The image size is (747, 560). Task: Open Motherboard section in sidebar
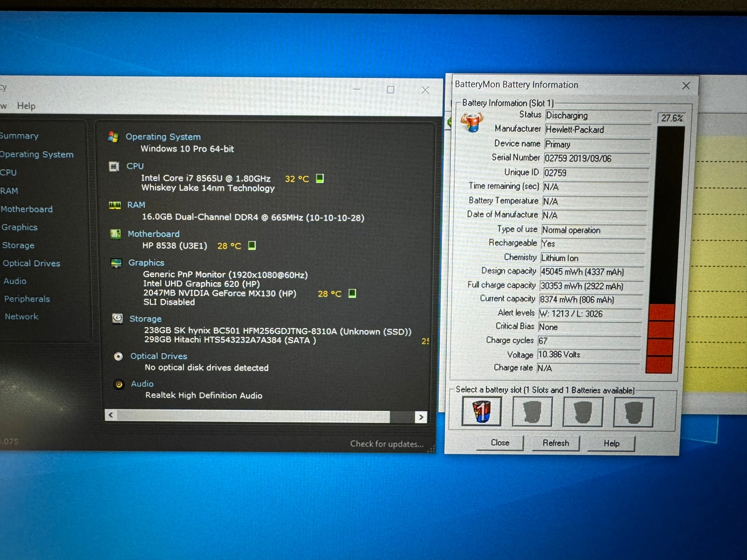tap(27, 209)
